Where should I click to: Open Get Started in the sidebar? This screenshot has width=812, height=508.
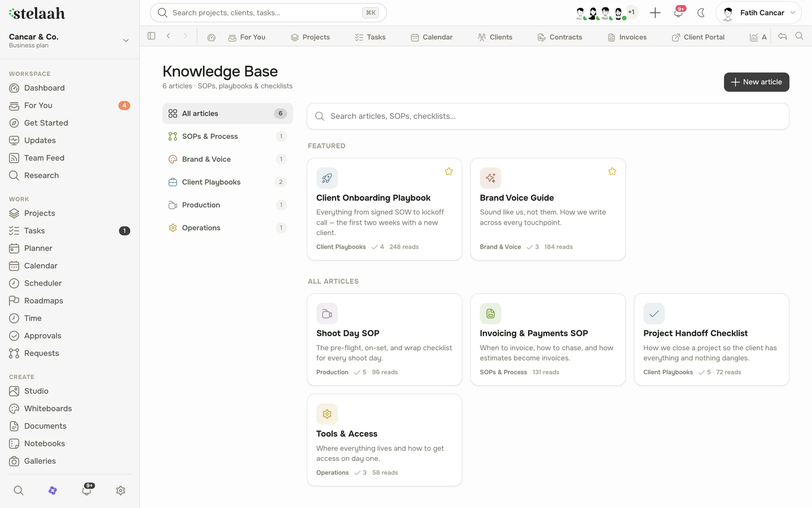(69, 123)
